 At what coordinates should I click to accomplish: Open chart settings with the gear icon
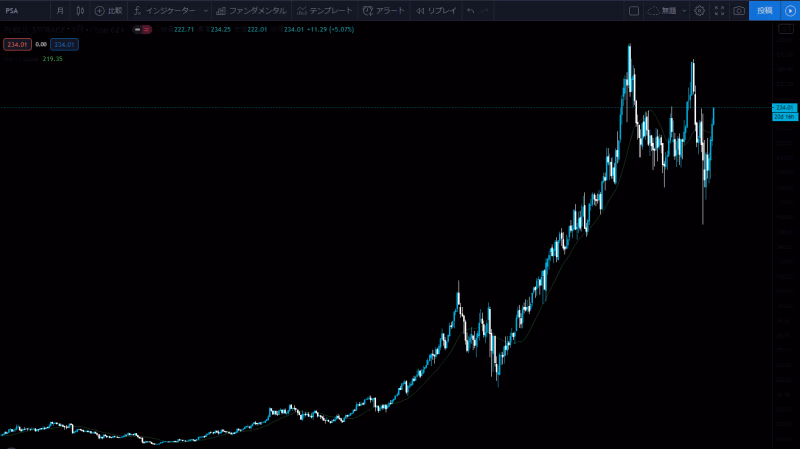tap(699, 10)
